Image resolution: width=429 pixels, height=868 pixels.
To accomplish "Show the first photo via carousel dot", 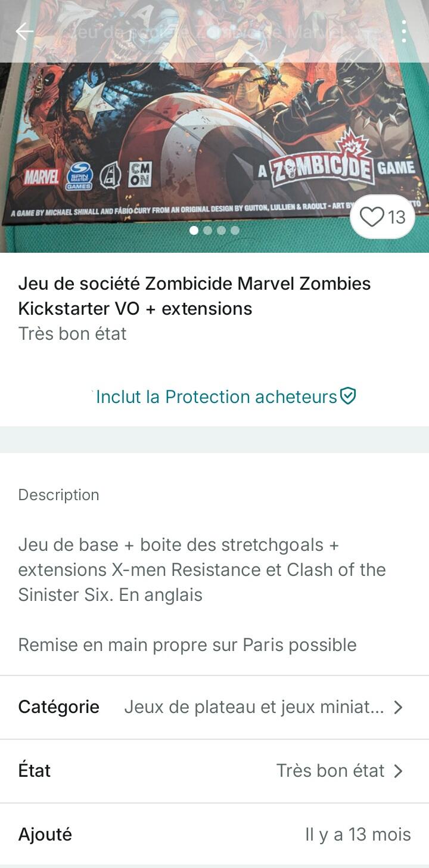I will 194,230.
